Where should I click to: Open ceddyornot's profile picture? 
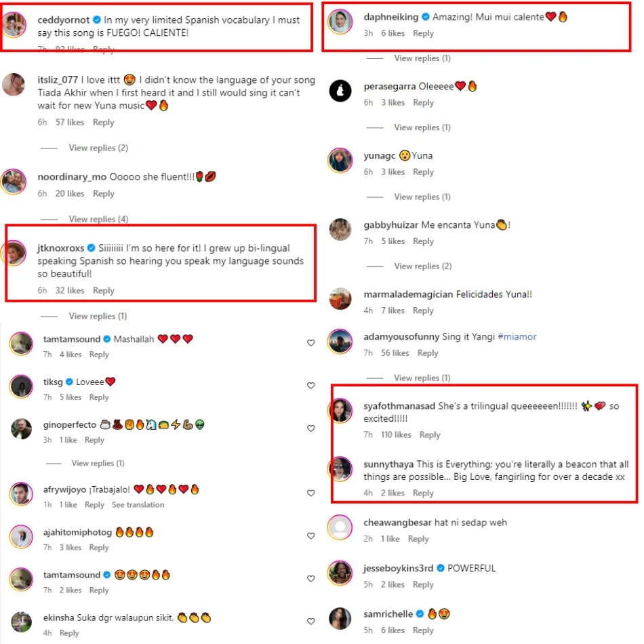coord(14,24)
